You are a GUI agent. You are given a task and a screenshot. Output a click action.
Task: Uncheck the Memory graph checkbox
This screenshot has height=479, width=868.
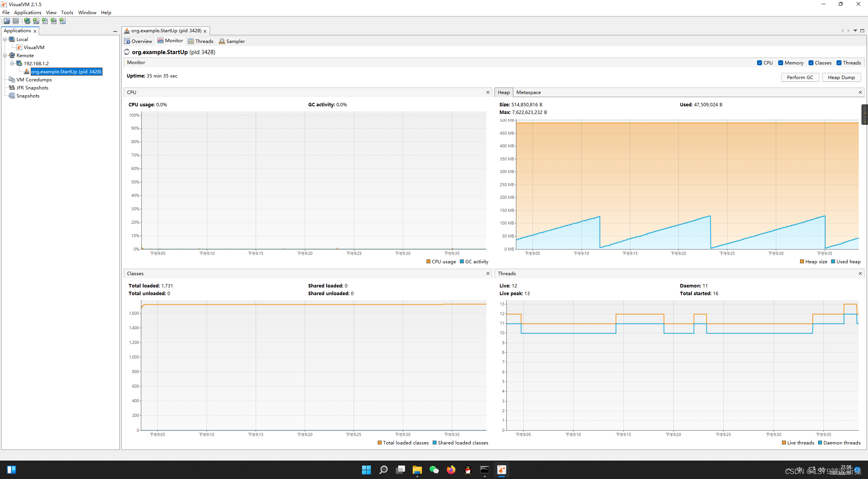[780, 63]
